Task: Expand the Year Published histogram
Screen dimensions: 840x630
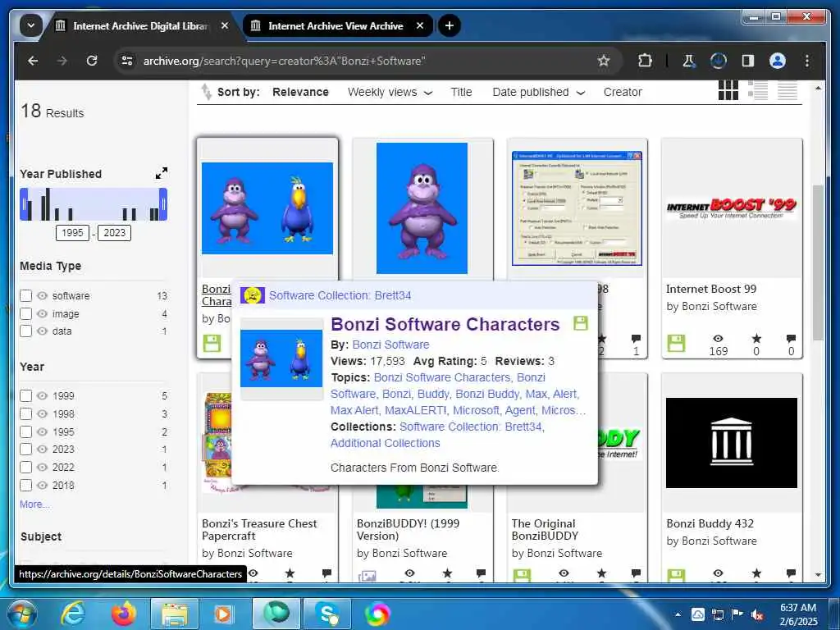Action: tap(162, 173)
